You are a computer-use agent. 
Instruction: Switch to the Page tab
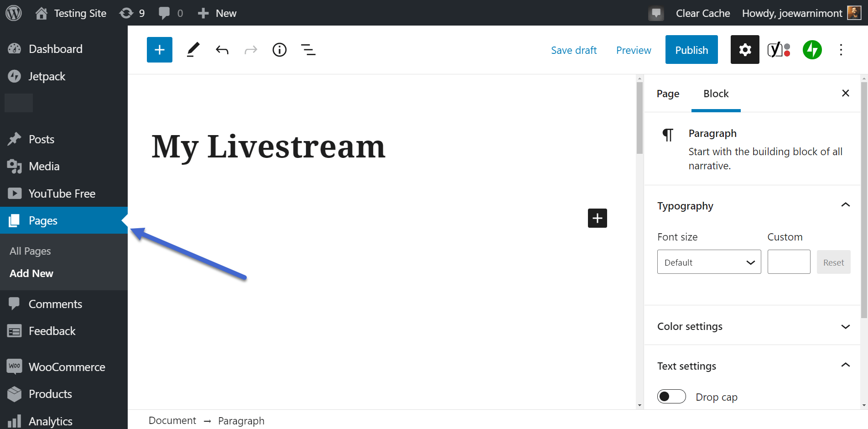pos(668,94)
